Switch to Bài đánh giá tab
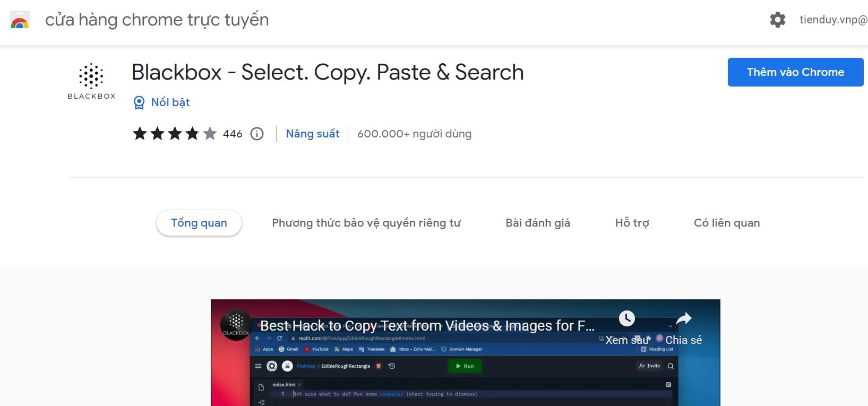Image resolution: width=868 pixels, height=406 pixels. tap(538, 223)
